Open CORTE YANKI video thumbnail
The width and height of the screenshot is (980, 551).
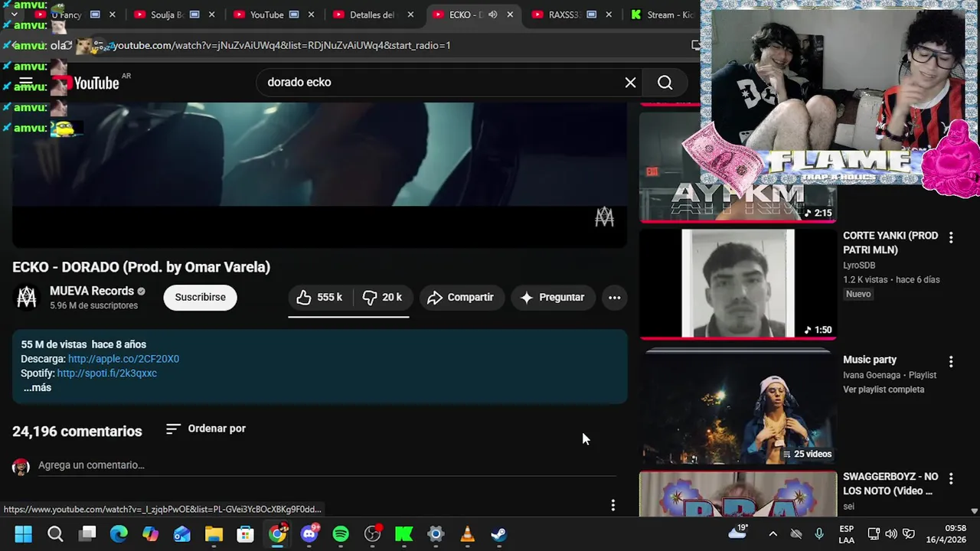(x=738, y=283)
